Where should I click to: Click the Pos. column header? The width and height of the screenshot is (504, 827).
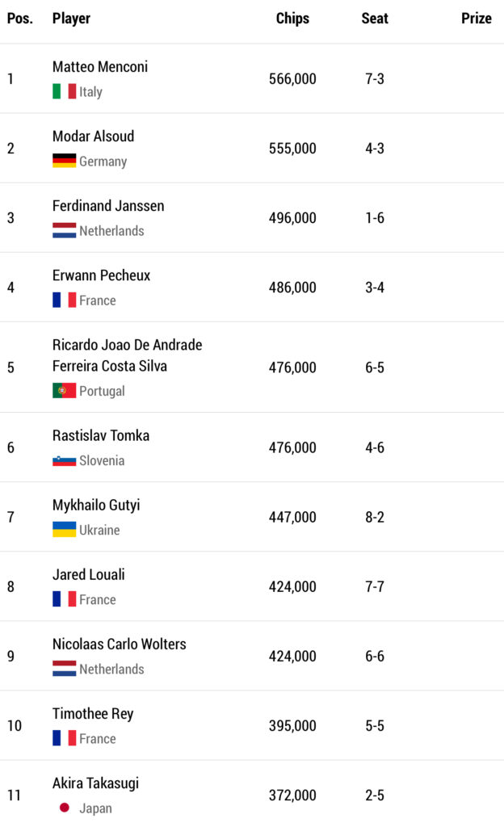(20, 19)
